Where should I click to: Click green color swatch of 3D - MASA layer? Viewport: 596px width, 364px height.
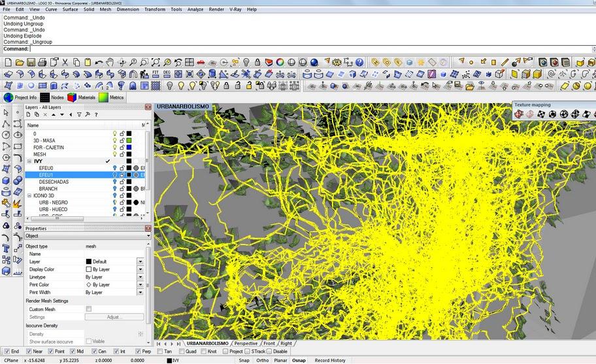point(129,141)
